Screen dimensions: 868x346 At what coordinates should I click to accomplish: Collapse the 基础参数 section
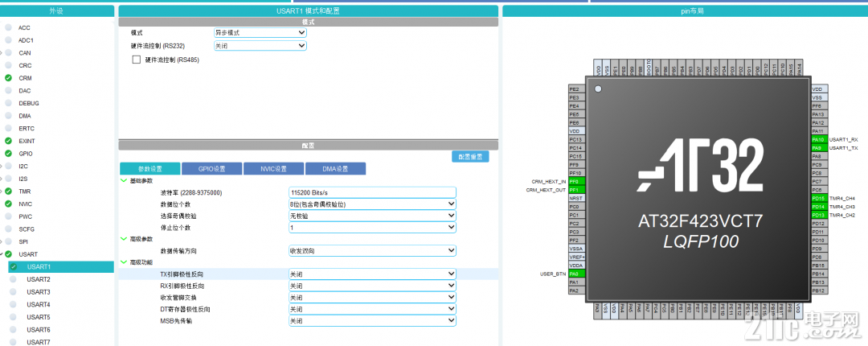(x=124, y=181)
